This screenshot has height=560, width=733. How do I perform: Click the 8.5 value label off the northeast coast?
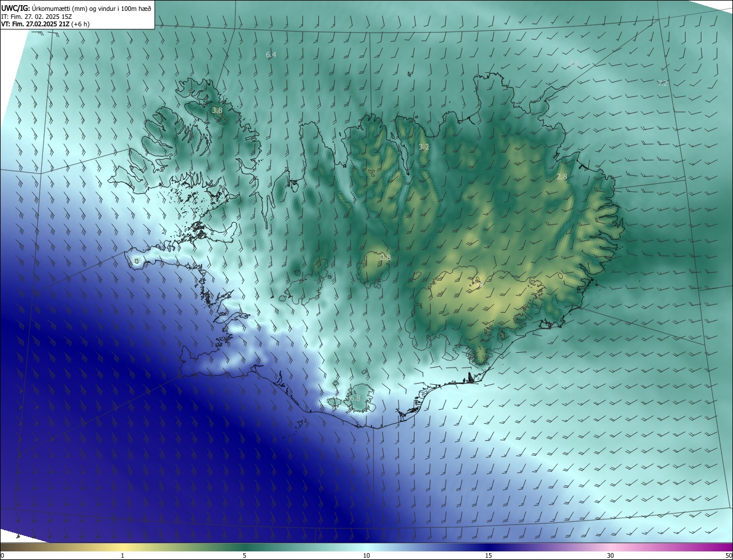point(574,64)
